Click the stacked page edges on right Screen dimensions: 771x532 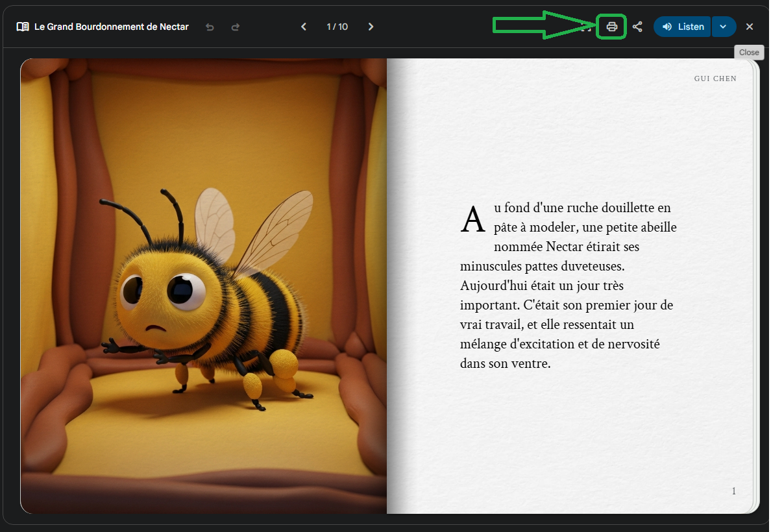tap(756, 286)
